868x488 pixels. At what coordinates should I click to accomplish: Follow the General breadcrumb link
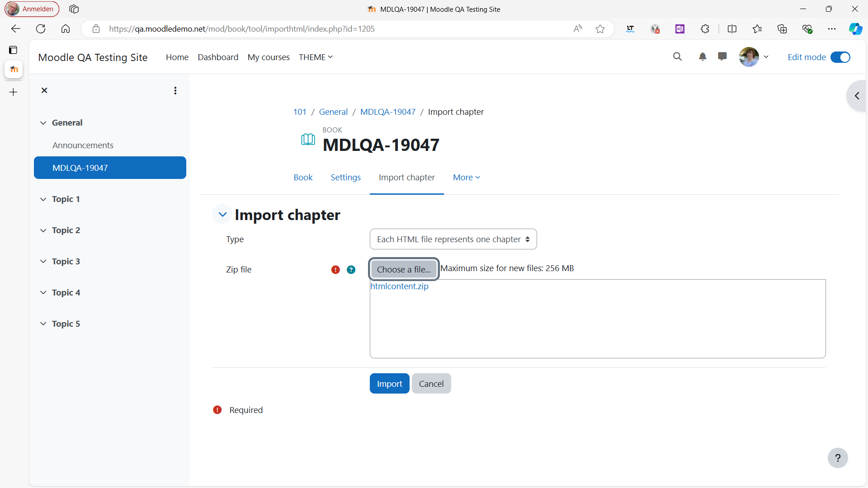333,112
